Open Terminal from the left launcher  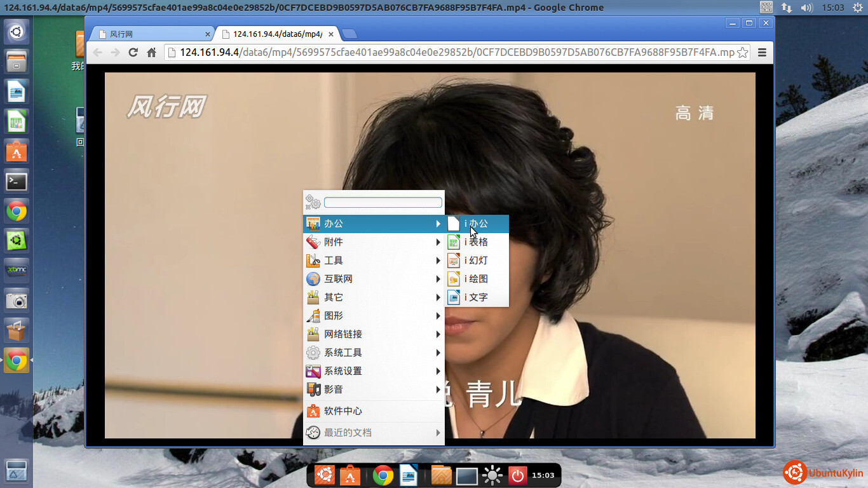coord(17,182)
